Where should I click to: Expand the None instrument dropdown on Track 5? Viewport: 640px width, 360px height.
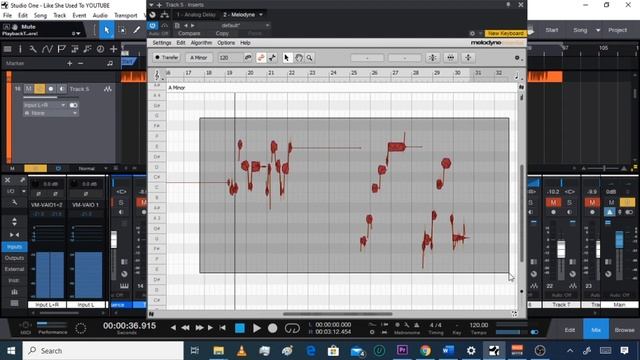pos(75,113)
